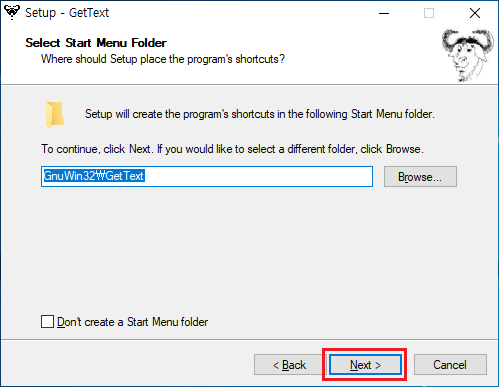Close the GetText Setup window
The height and width of the screenshot is (387, 499).
pyautogui.click(x=475, y=13)
